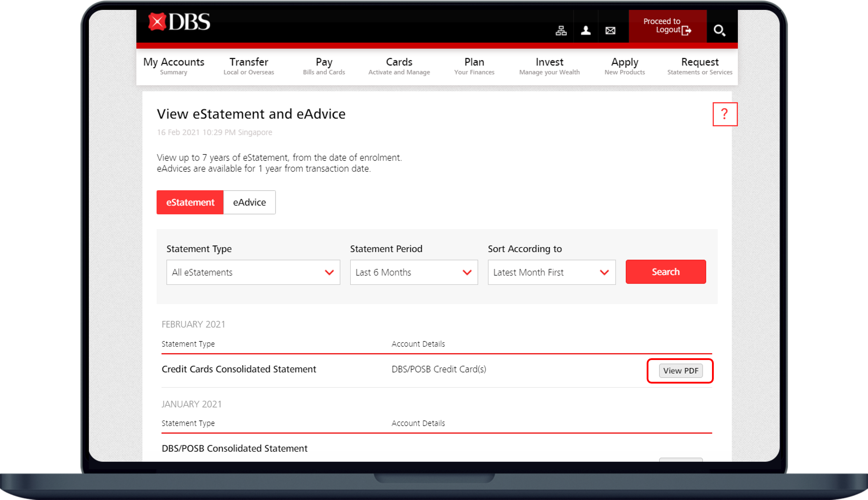Click the View eStatement and eAdvice title

click(x=251, y=114)
